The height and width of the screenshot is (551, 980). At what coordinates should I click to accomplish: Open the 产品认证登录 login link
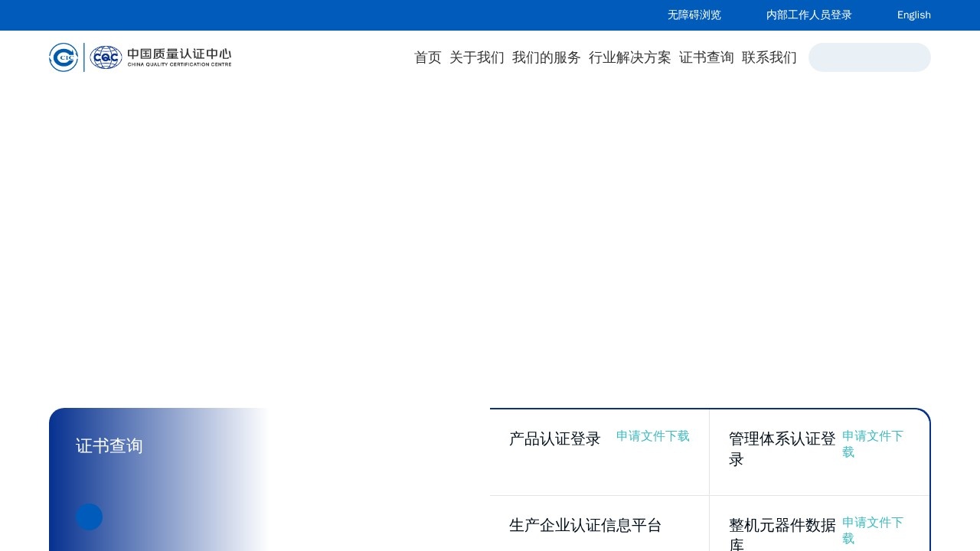pos(555,439)
